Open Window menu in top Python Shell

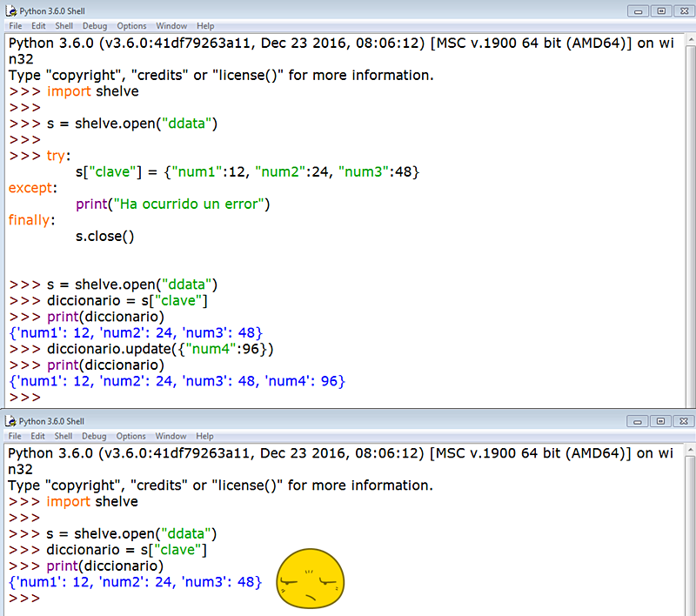pyautogui.click(x=171, y=26)
